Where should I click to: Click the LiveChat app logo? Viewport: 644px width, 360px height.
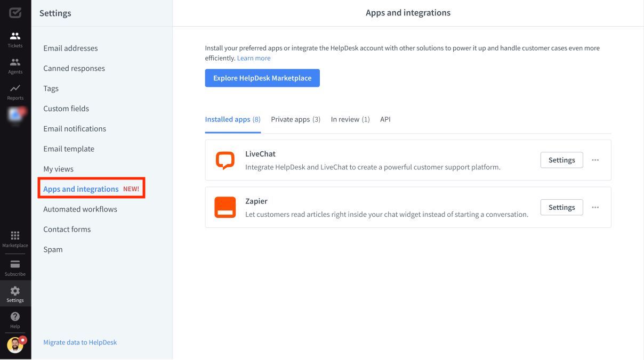point(225,160)
